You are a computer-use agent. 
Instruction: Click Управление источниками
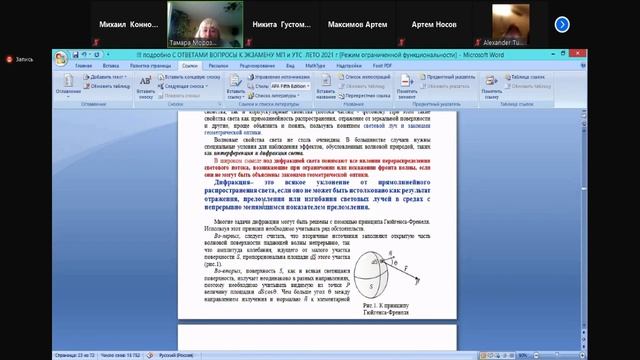pyautogui.click(x=279, y=77)
